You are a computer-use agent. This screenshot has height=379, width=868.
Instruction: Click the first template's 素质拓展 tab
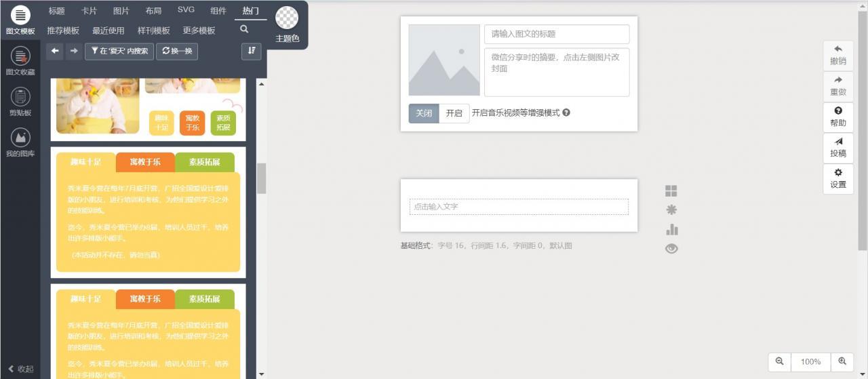tap(205, 162)
